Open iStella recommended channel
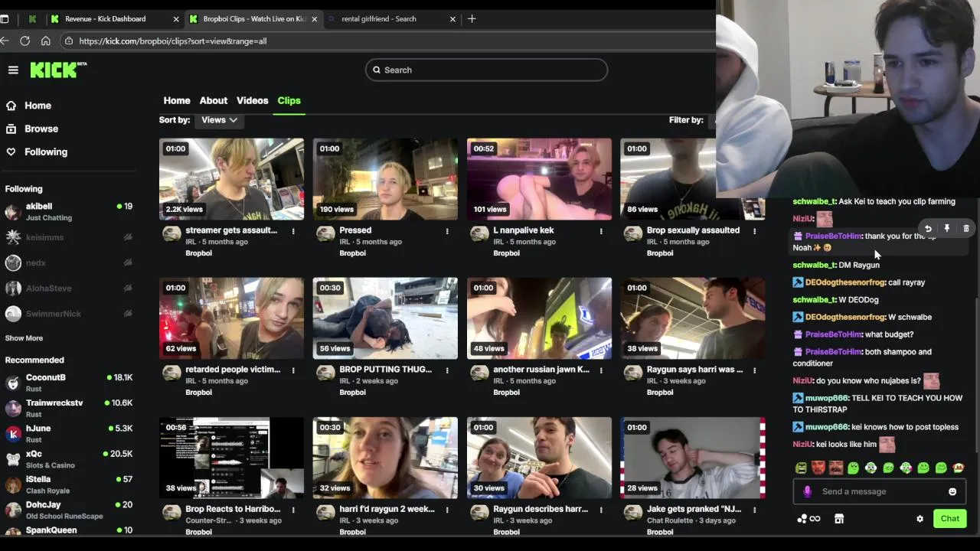The width and height of the screenshot is (980, 551). tap(68, 484)
